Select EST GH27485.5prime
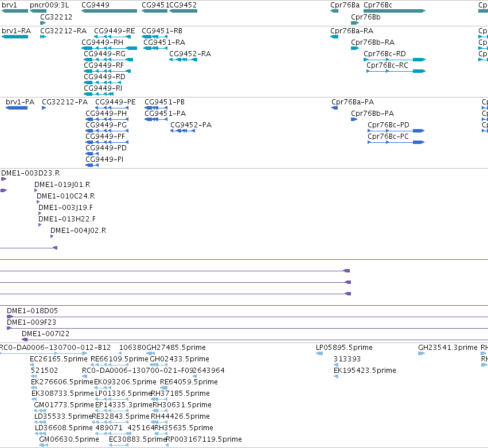The image size is (488, 448). point(176,348)
